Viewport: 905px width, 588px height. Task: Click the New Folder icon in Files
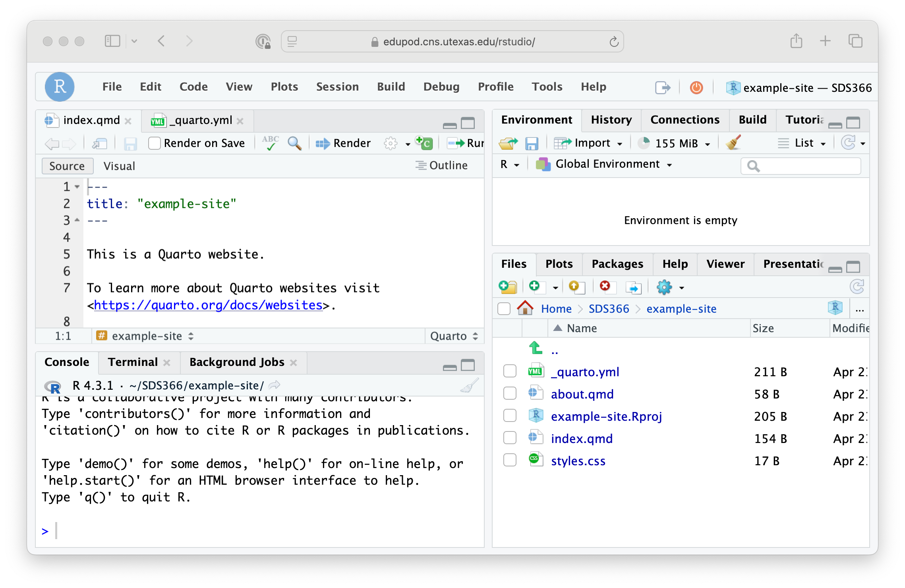click(507, 287)
